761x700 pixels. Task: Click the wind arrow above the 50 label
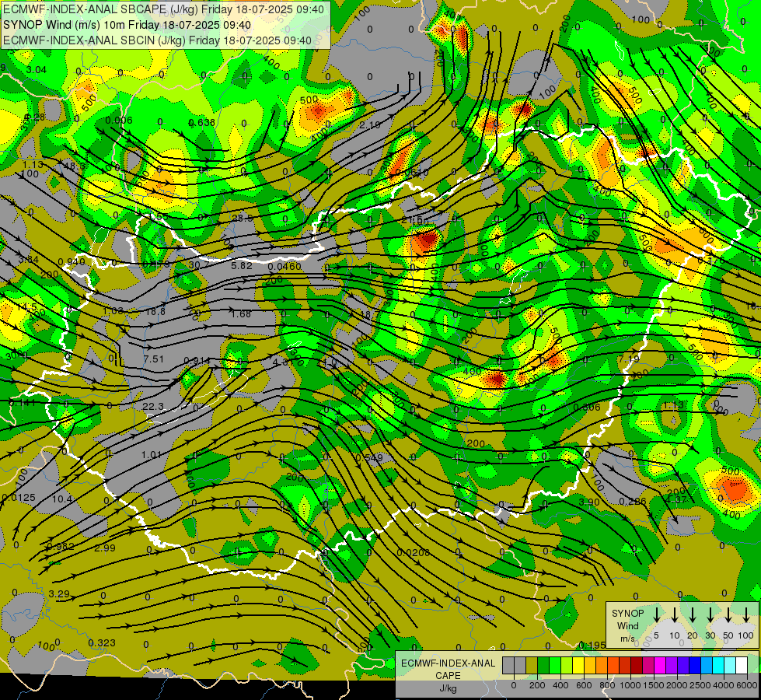(x=728, y=614)
